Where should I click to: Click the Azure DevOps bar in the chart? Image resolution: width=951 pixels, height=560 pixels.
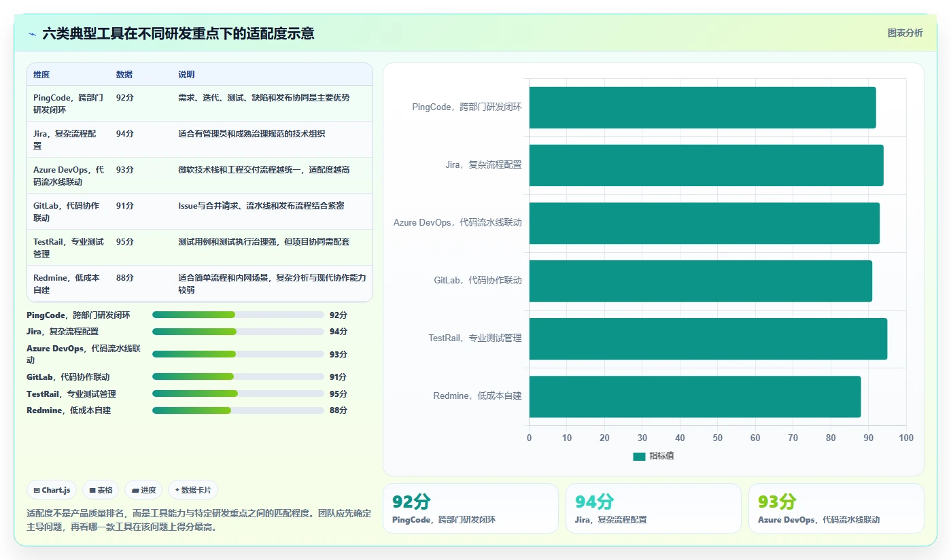coord(704,223)
